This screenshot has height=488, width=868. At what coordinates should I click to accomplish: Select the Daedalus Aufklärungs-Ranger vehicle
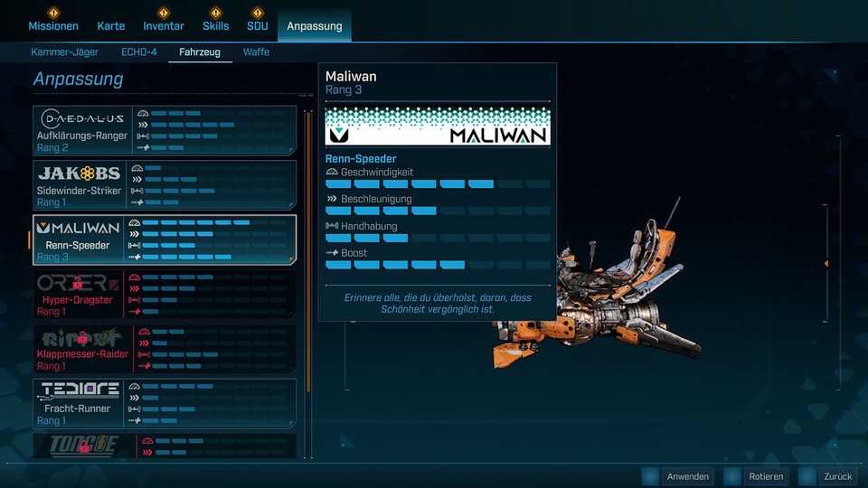pos(165,130)
